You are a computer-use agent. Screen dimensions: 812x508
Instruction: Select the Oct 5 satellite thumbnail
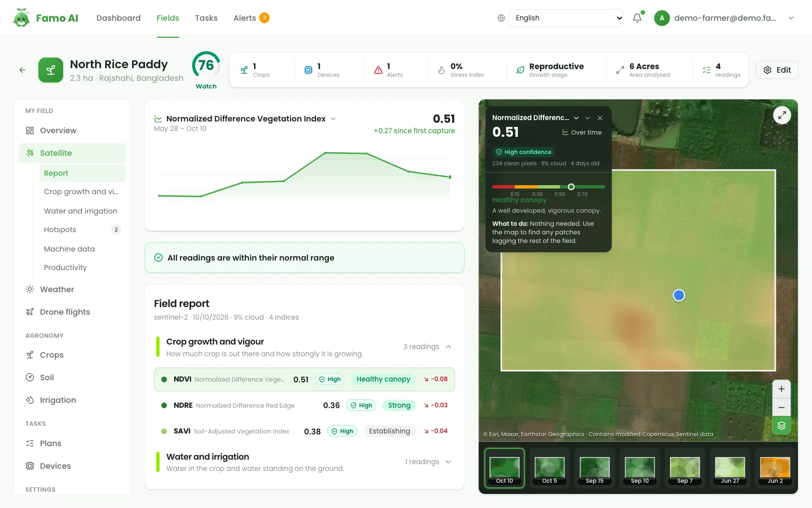point(549,468)
